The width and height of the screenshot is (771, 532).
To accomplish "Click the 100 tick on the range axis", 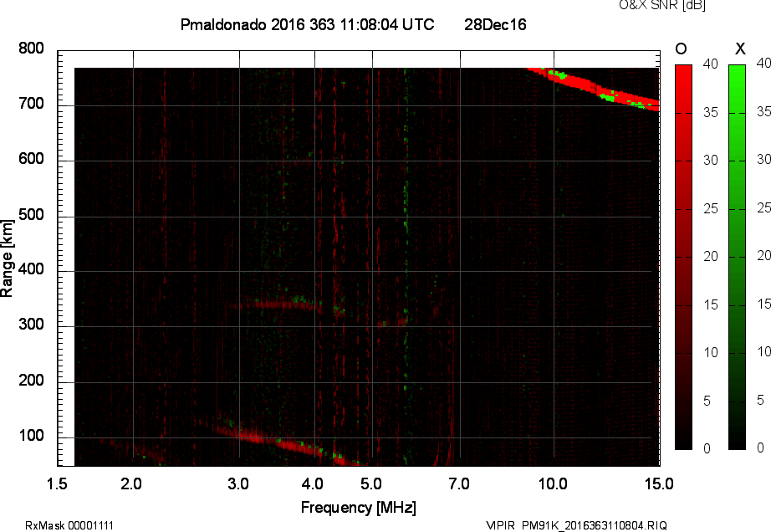I will [x=31, y=436].
